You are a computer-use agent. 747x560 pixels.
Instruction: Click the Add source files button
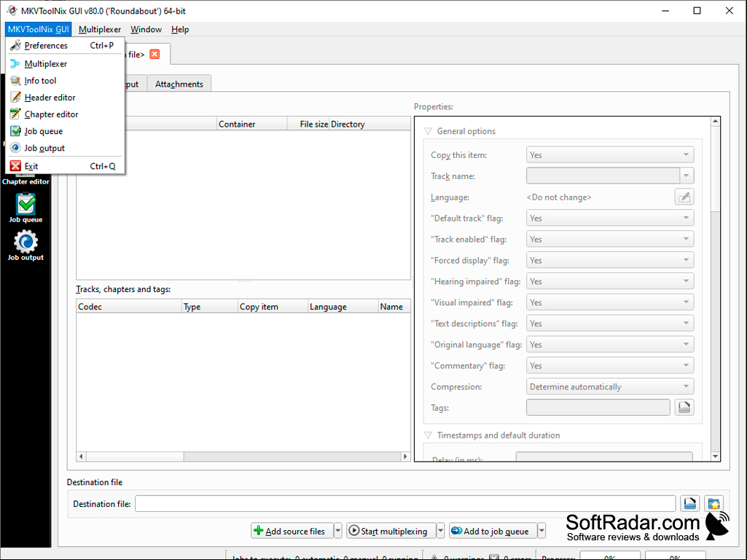pyautogui.click(x=292, y=530)
